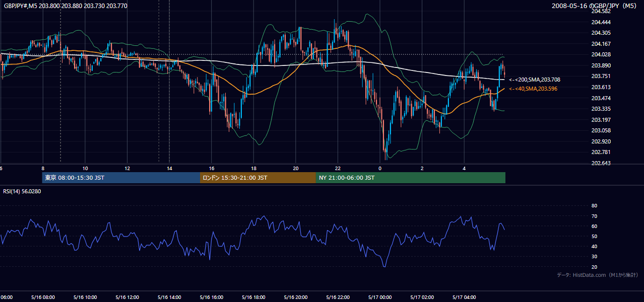The width and height of the screenshot is (644, 302).
Task: Click the 5/16 22:00 time axis label
Action: [338, 297]
